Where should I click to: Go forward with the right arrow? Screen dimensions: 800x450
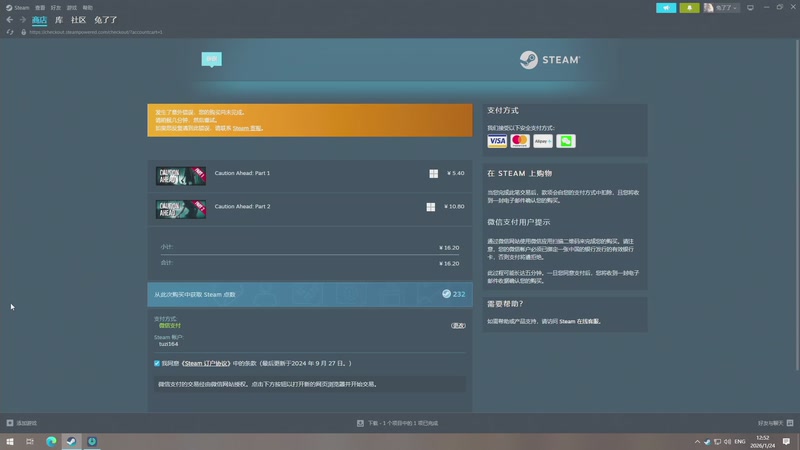coord(22,20)
